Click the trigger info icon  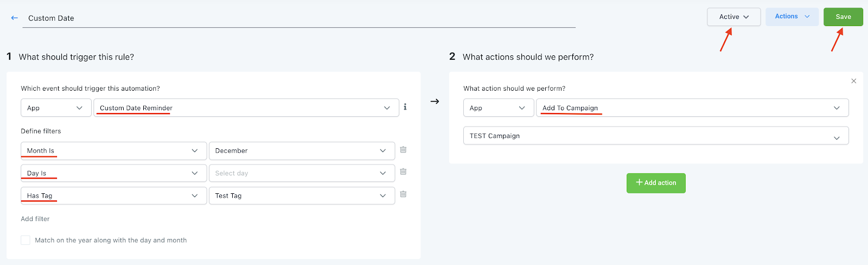point(405,107)
